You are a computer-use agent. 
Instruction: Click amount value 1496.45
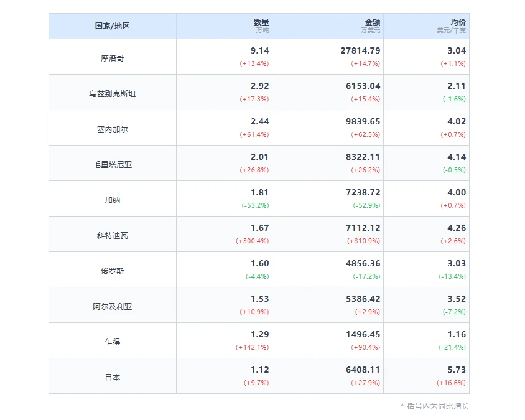[x=363, y=335]
